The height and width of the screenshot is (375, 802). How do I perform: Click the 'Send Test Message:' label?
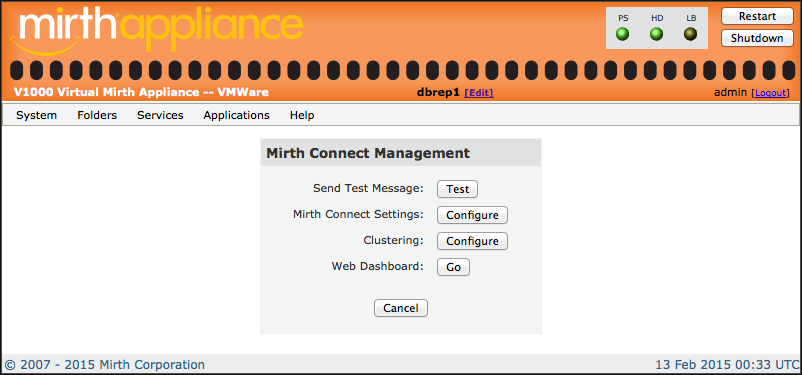tap(368, 188)
